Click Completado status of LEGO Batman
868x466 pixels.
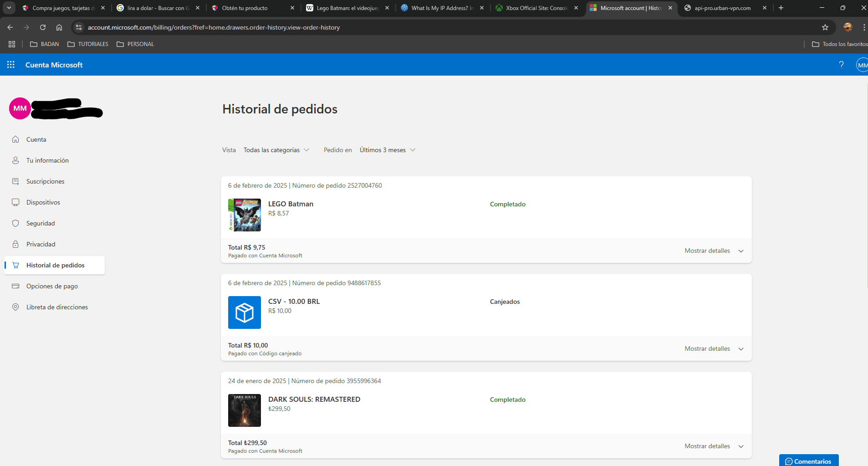point(508,204)
